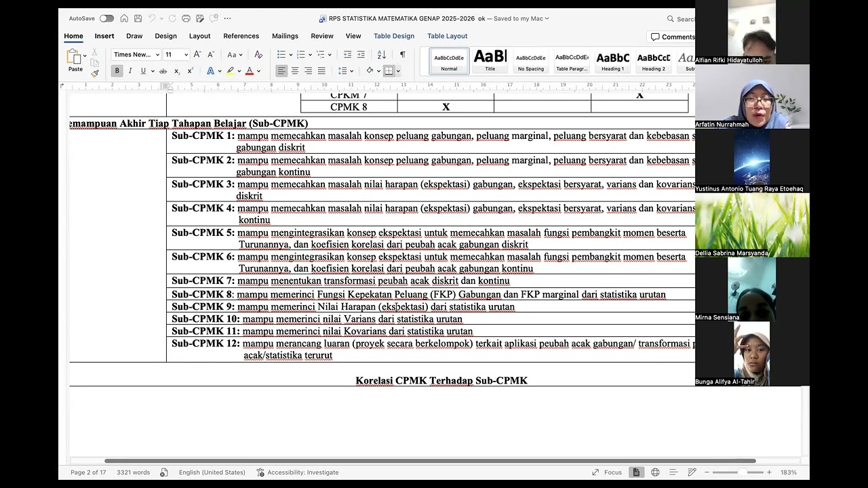The width and height of the screenshot is (868, 488).
Task: Open spelling and grammar check in status bar
Action: [164, 472]
